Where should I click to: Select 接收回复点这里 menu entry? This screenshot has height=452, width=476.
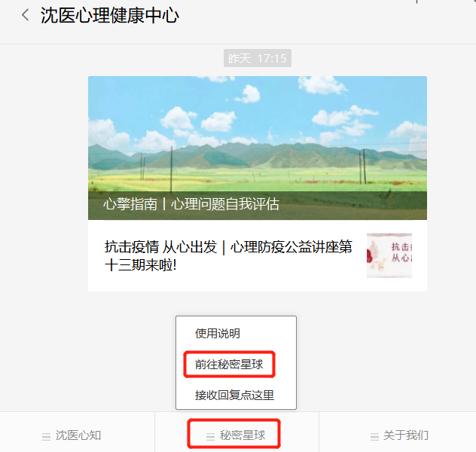tap(235, 395)
